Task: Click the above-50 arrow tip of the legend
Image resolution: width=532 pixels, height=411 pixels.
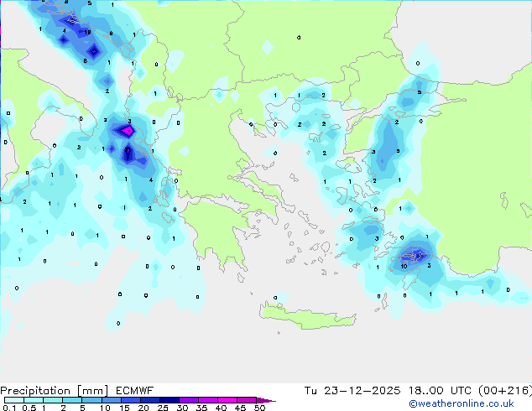Action: click(x=266, y=400)
